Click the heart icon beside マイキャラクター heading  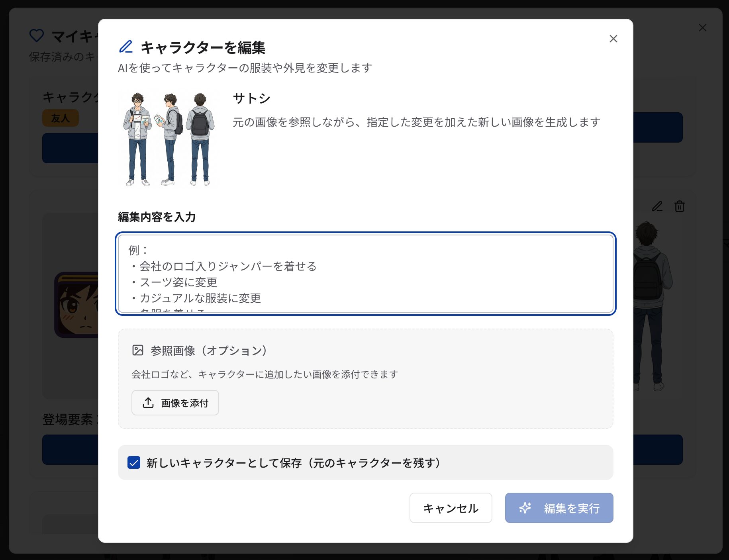(x=37, y=36)
